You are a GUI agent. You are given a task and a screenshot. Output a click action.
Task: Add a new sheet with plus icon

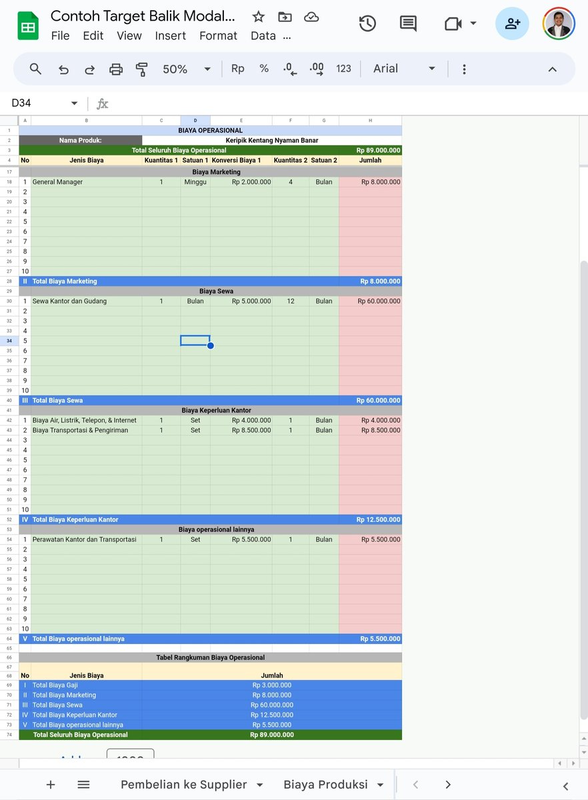(51, 785)
